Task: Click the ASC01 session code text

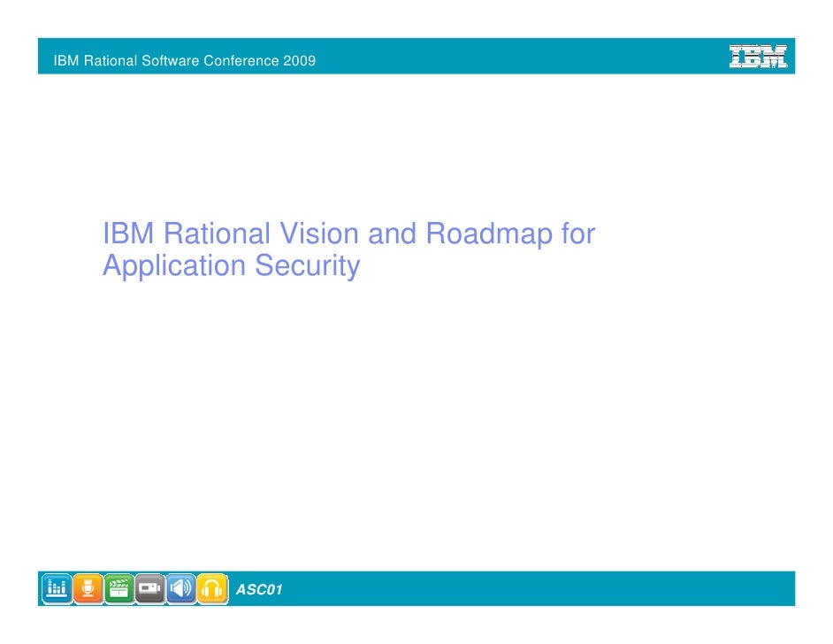Action: (259, 590)
